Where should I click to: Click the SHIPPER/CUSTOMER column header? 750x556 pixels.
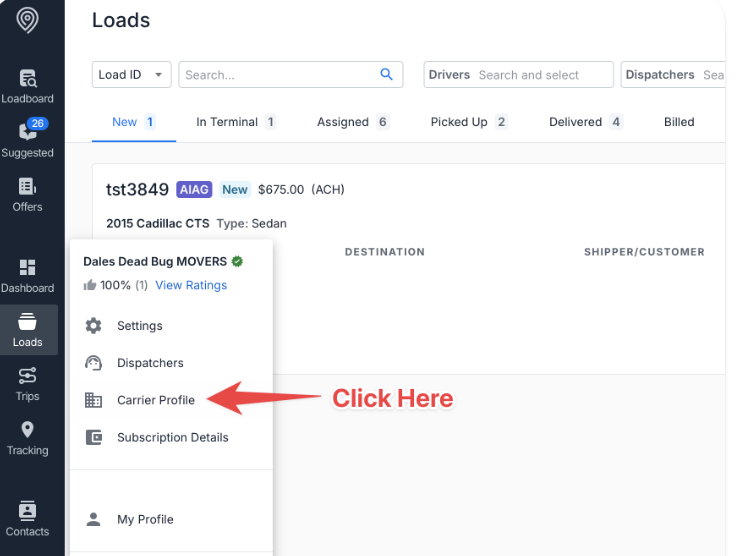click(x=644, y=252)
